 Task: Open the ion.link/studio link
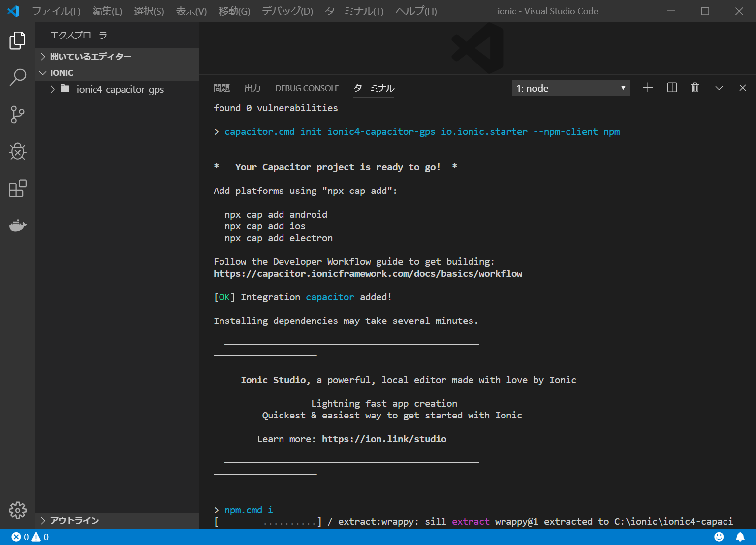pyautogui.click(x=384, y=439)
